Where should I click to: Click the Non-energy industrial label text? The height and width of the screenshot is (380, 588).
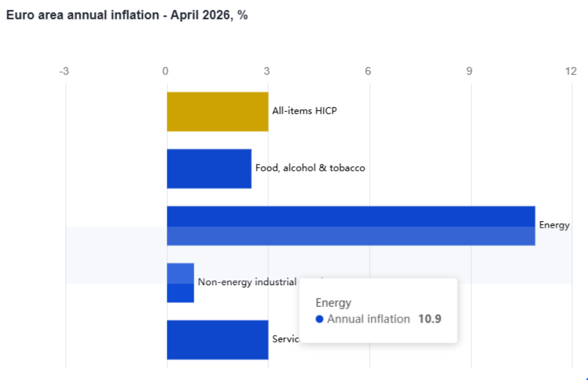[x=247, y=282]
